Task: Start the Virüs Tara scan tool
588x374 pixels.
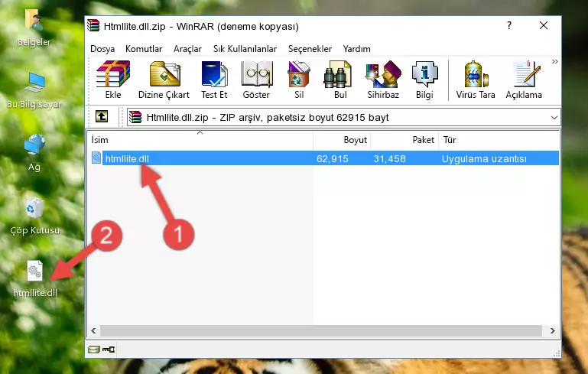Action: [x=476, y=80]
